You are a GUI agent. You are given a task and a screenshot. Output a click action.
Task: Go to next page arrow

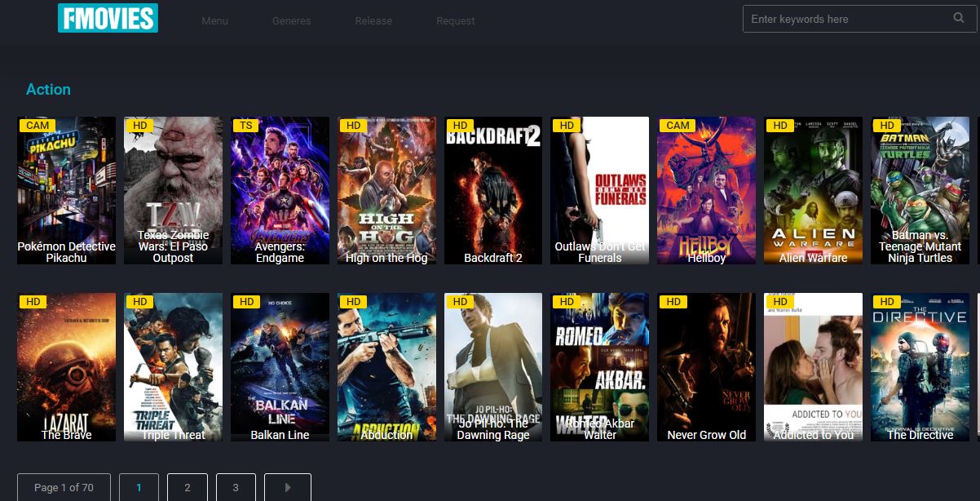pos(287,487)
